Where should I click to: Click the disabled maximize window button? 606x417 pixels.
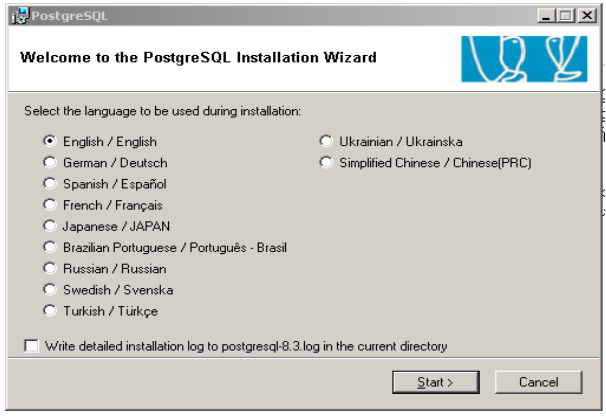(566, 16)
